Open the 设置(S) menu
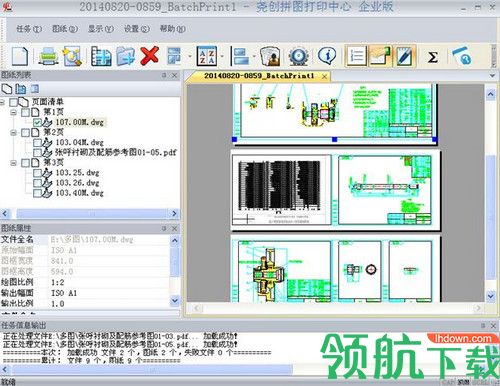 (x=136, y=29)
